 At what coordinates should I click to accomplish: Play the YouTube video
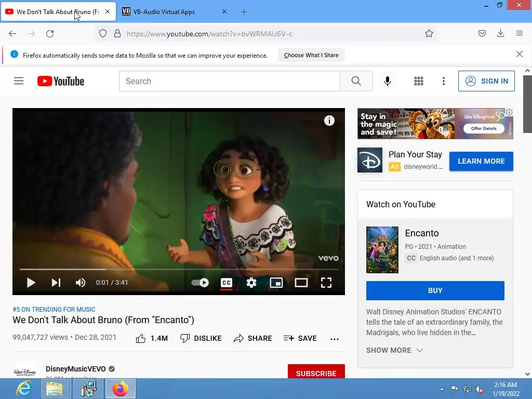click(31, 283)
